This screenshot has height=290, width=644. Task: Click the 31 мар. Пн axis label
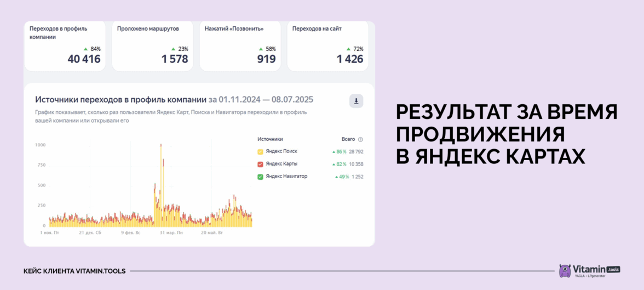pyautogui.click(x=172, y=233)
